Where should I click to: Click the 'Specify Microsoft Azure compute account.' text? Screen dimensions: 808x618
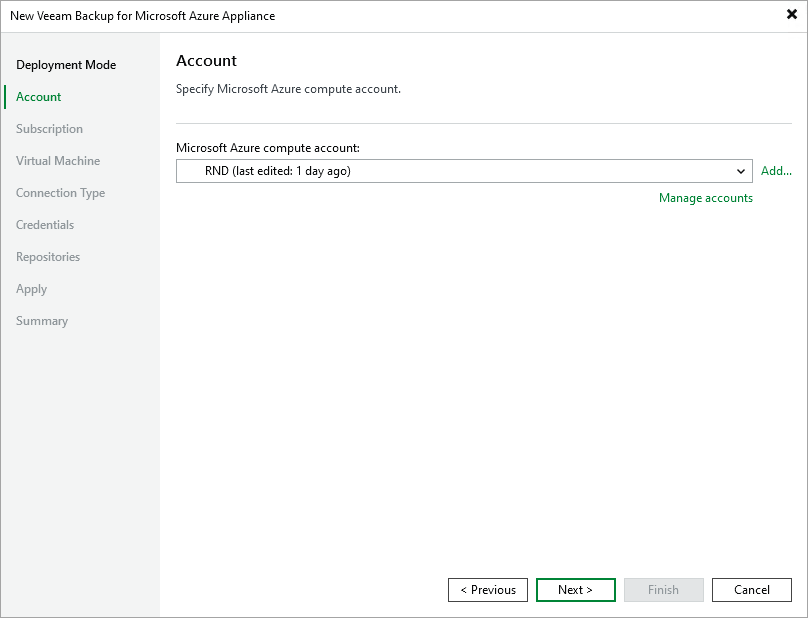click(288, 89)
